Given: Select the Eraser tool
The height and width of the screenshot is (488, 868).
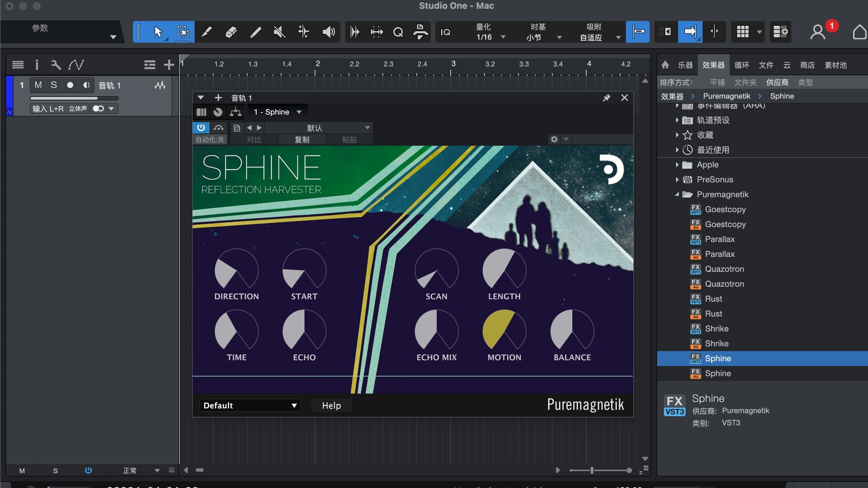Looking at the screenshot, I should 231,32.
